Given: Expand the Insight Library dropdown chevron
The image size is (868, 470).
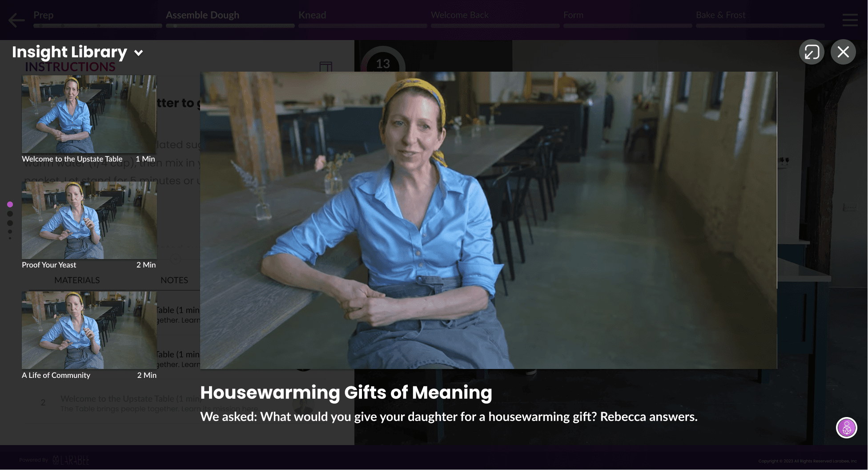Looking at the screenshot, I should (x=139, y=53).
